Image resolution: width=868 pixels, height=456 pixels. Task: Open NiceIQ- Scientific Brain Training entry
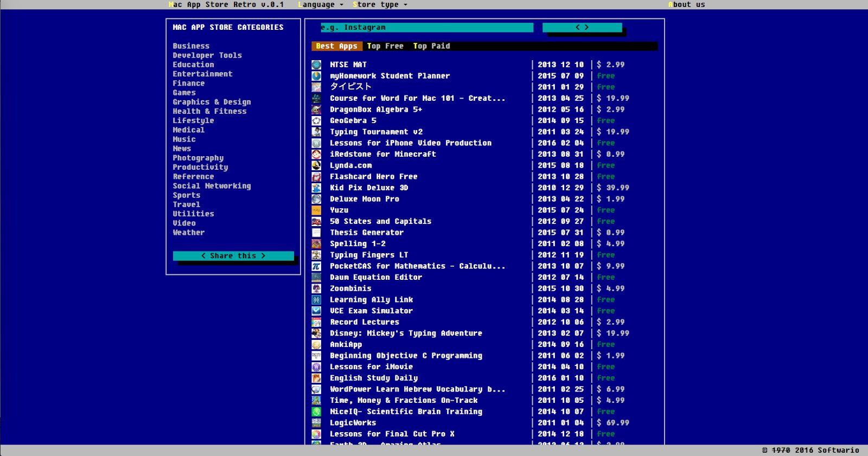tap(406, 412)
